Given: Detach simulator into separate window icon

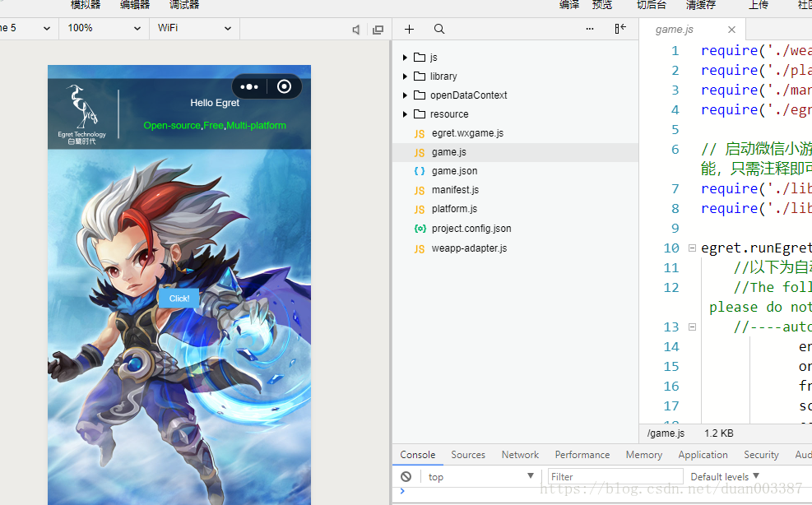Looking at the screenshot, I should pyautogui.click(x=378, y=30).
